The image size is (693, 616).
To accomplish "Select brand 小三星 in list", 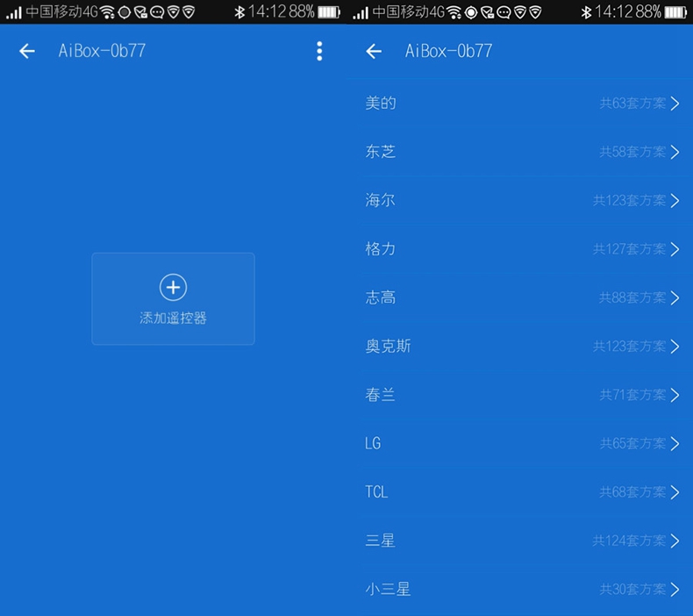I will click(x=519, y=590).
